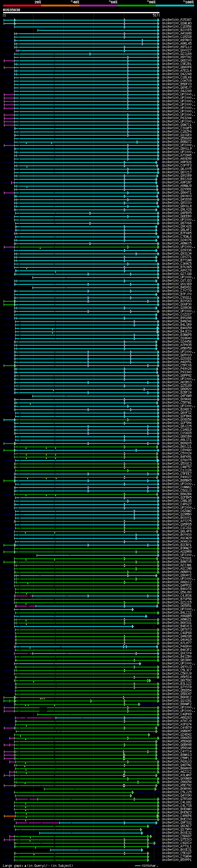Image resolution: width=197 pixels, height=868 pixels.
Task: Open hit UniRef100_P25387
Action: pyautogui.click(x=177, y=20)
